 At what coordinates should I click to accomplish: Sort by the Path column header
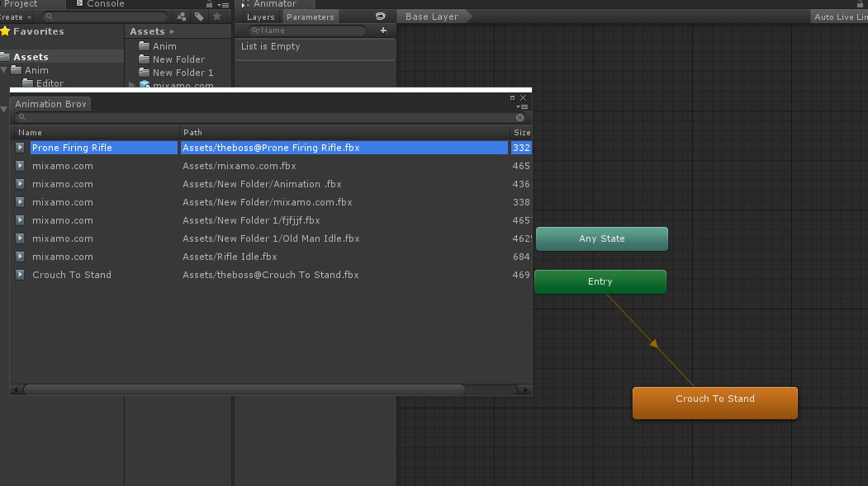344,133
